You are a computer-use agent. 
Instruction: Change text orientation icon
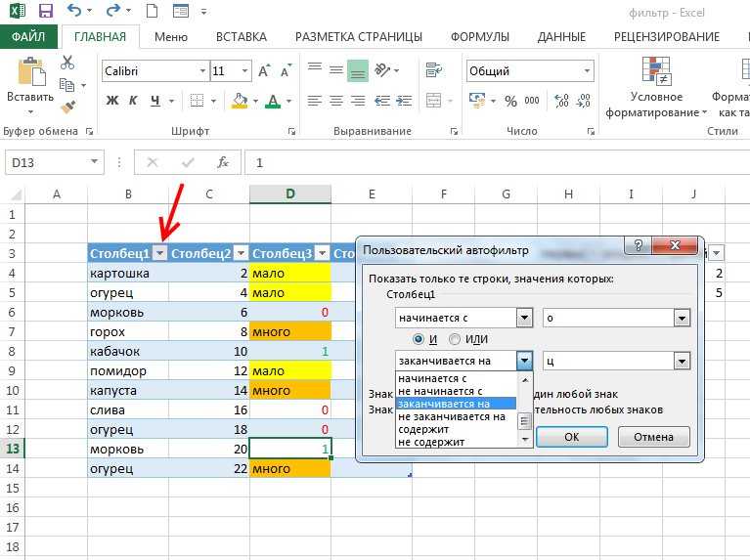pos(382,70)
